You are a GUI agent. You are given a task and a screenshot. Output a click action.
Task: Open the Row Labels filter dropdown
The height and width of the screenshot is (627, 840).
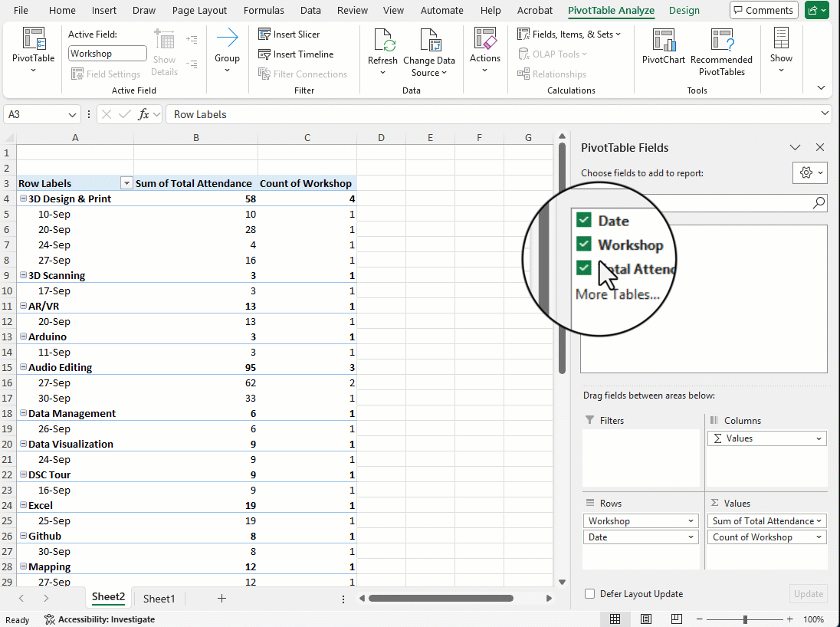(126, 184)
